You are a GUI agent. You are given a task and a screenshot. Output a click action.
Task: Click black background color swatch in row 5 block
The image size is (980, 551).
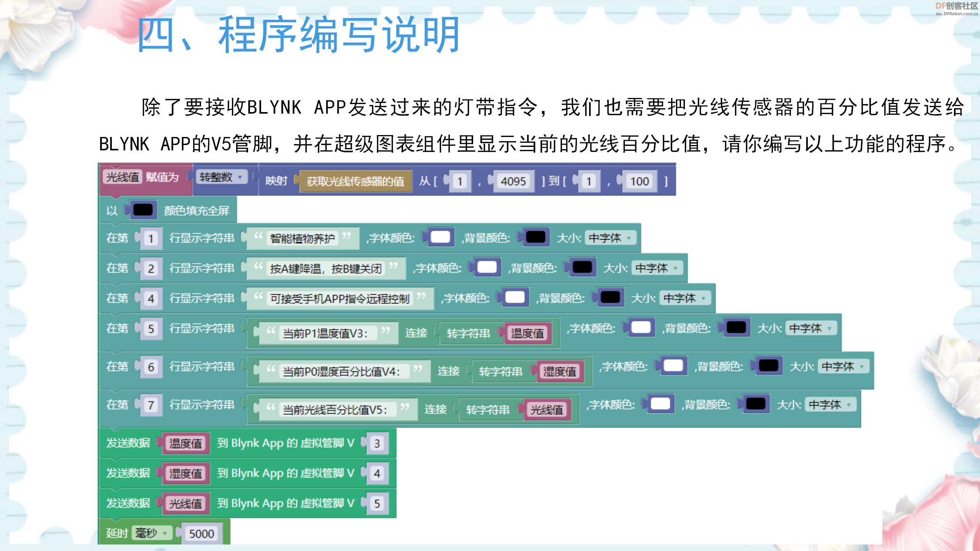tap(736, 328)
